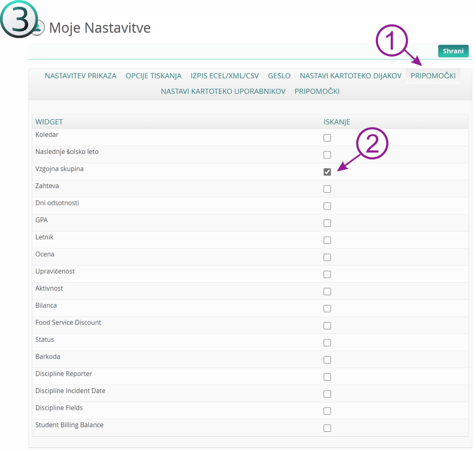
Task: Enable the Koledar widget checkbox
Action: (327, 138)
